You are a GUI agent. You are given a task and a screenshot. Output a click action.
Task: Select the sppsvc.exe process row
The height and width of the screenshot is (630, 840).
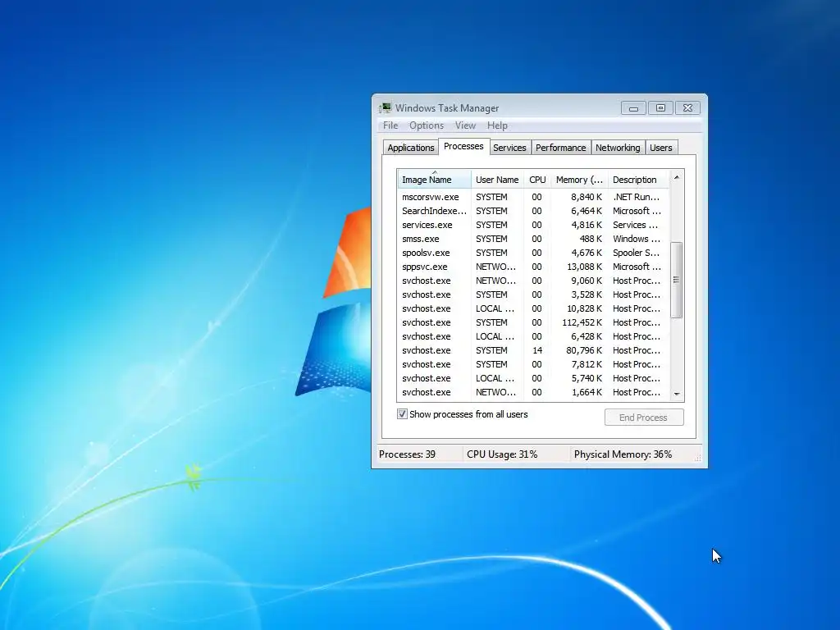pos(533,267)
